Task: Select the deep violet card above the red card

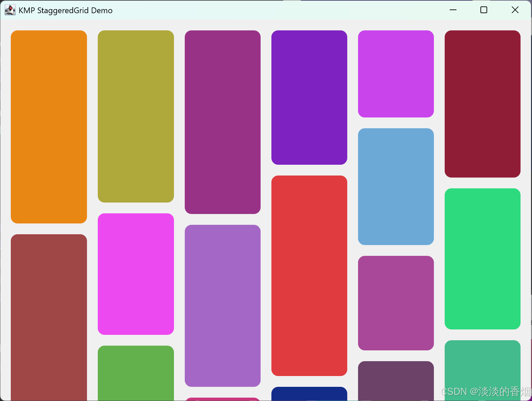Action: (x=309, y=98)
